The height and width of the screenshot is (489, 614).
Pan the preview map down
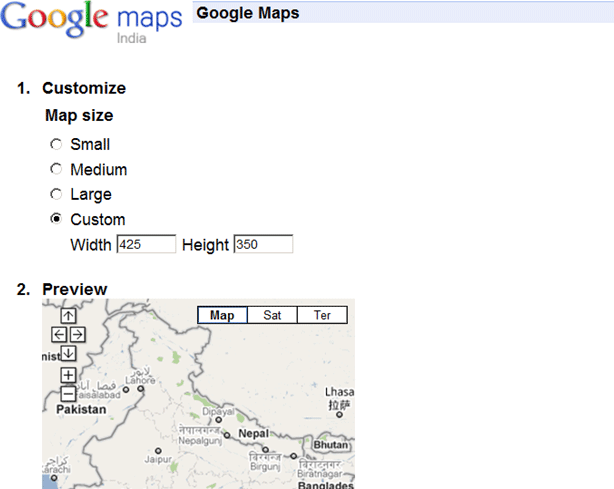point(68,354)
